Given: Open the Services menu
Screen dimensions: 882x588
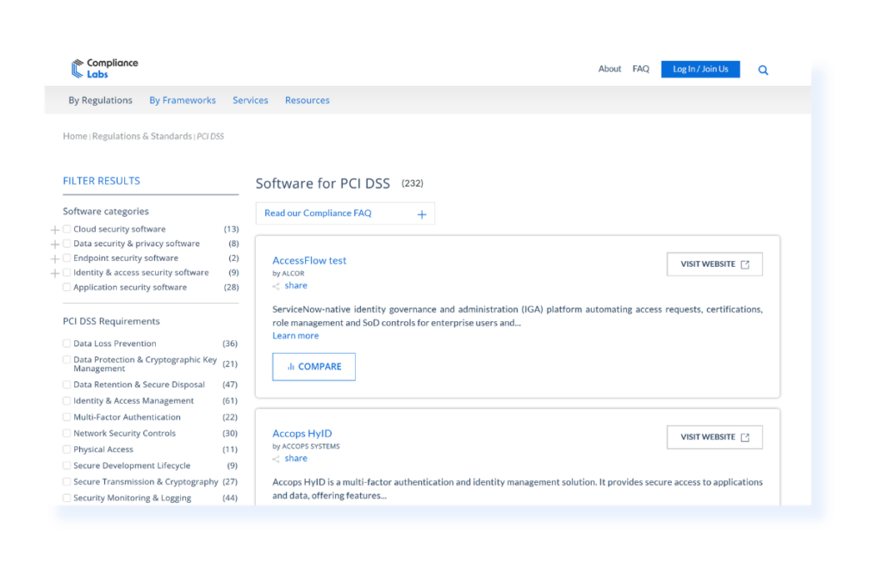Looking at the screenshot, I should [251, 100].
